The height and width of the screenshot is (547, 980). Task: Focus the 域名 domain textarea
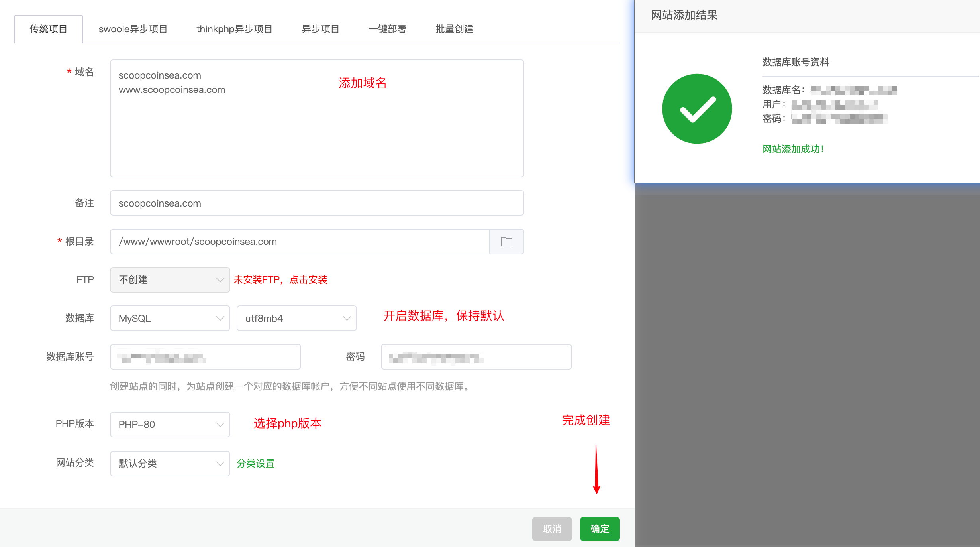(317, 118)
